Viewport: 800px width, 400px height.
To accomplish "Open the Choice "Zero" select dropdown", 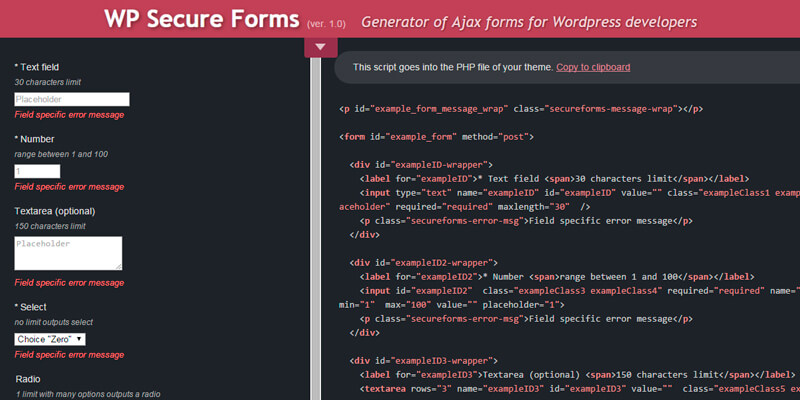I will pos(50,339).
